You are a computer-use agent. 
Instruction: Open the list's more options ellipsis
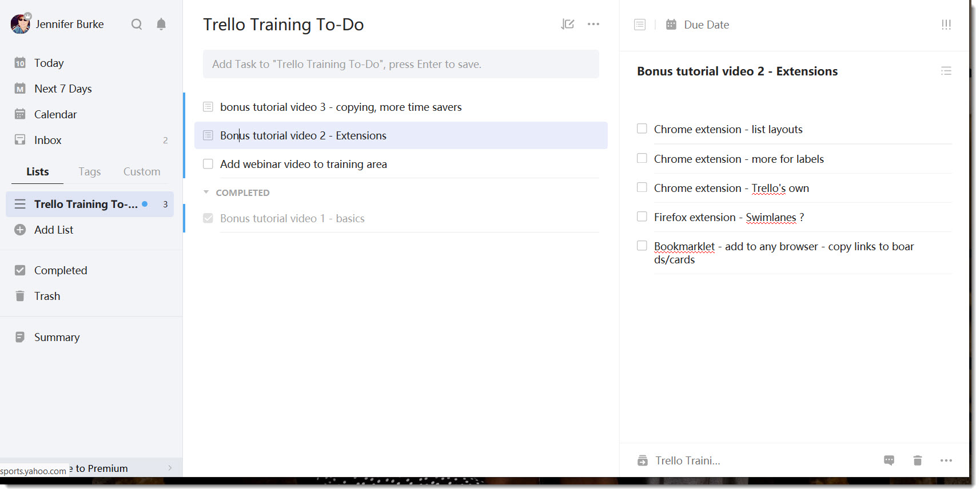coord(593,24)
